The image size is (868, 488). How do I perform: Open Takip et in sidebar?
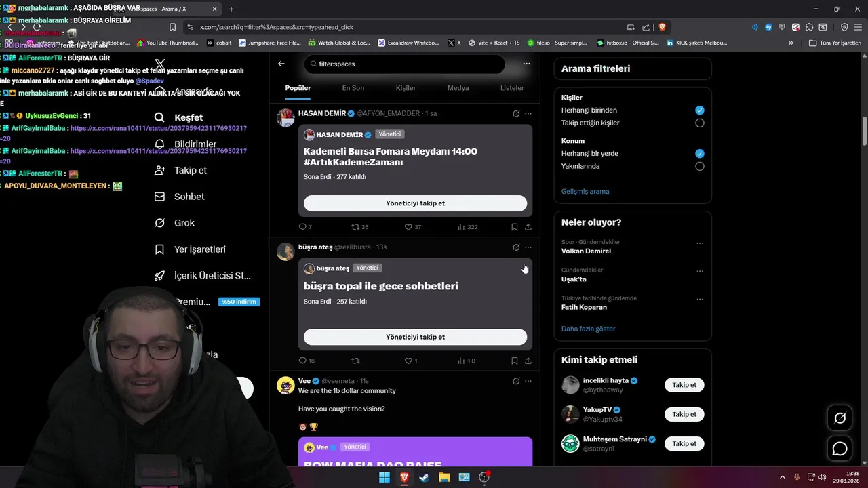[180, 170]
